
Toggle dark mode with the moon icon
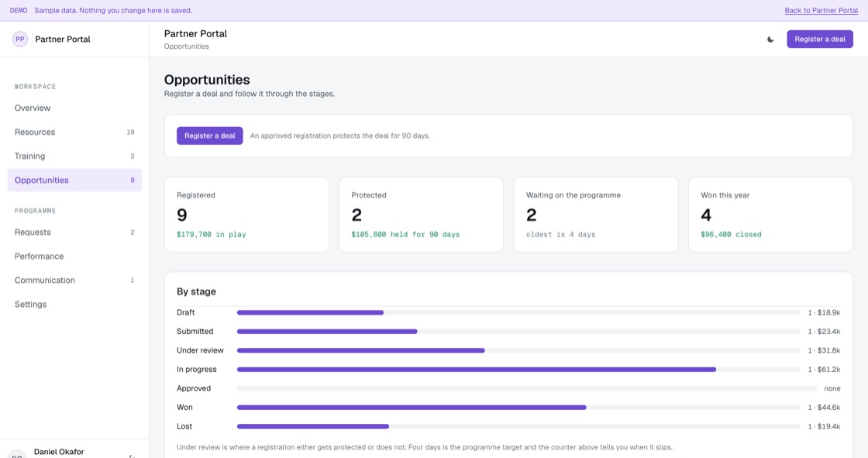point(770,40)
